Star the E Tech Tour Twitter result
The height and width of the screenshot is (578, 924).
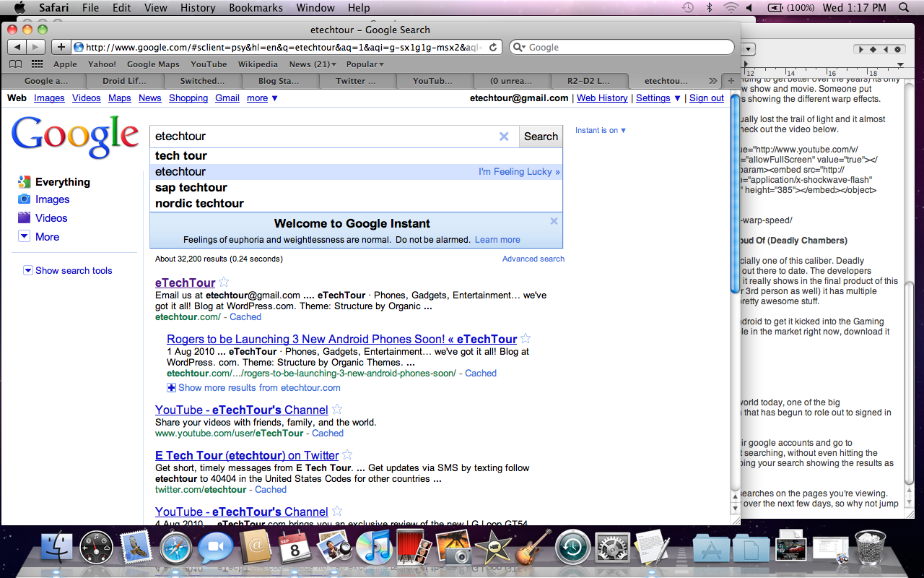(346, 455)
